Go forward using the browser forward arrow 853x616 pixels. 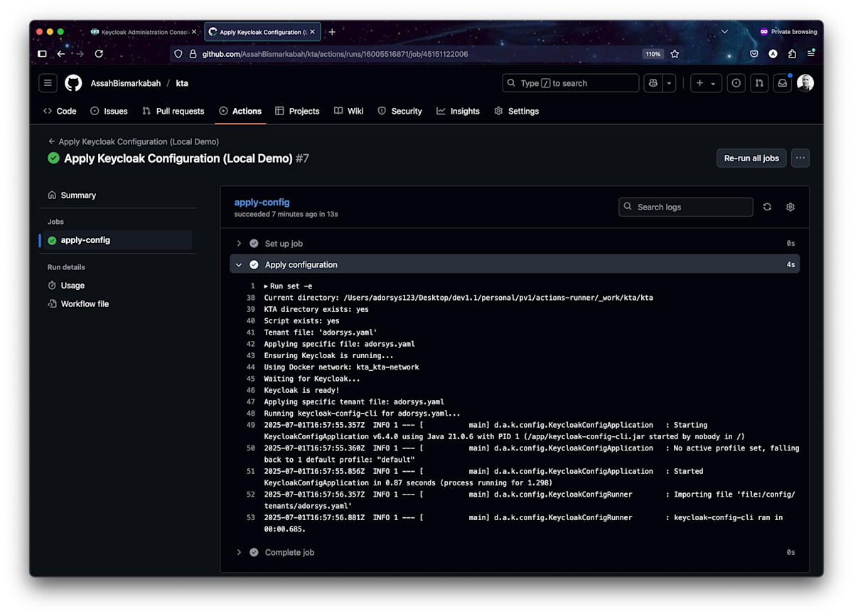tap(80, 54)
